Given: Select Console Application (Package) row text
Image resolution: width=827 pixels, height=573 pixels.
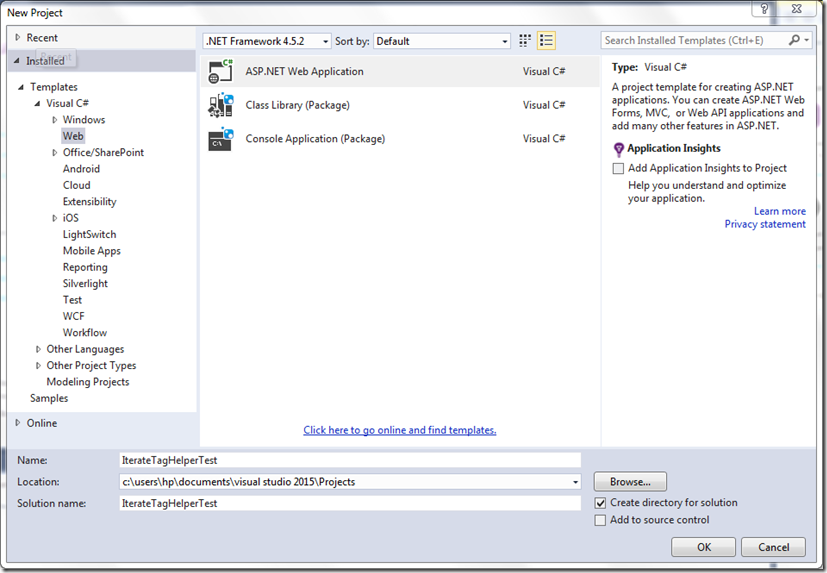Looking at the screenshot, I should (x=315, y=139).
